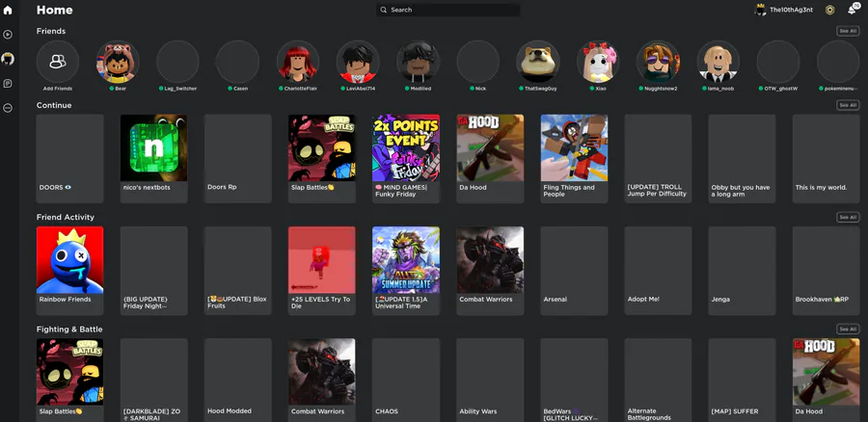Open Discover play icon in sidebar
The height and width of the screenshot is (422, 868).
tap(8, 35)
